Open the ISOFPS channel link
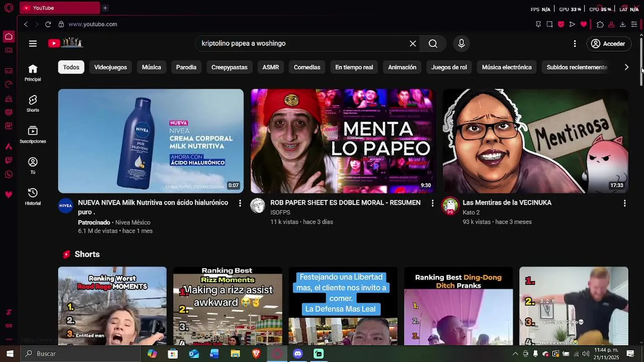 [x=280, y=213]
